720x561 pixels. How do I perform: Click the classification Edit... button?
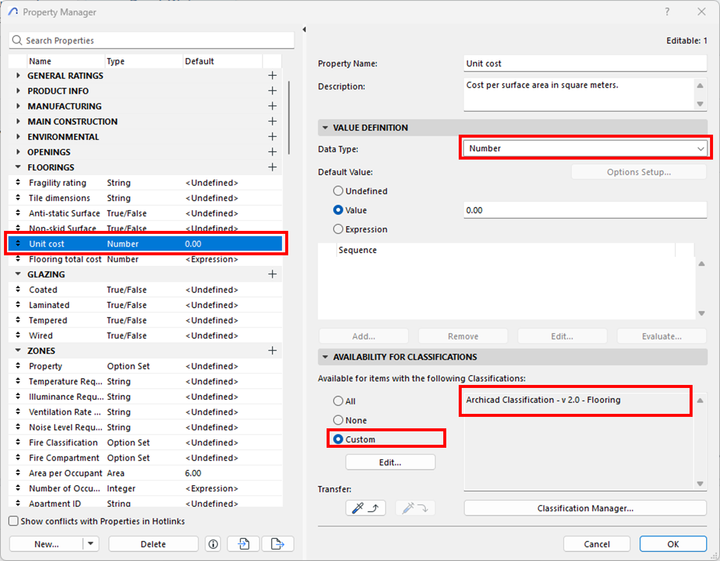pyautogui.click(x=390, y=462)
